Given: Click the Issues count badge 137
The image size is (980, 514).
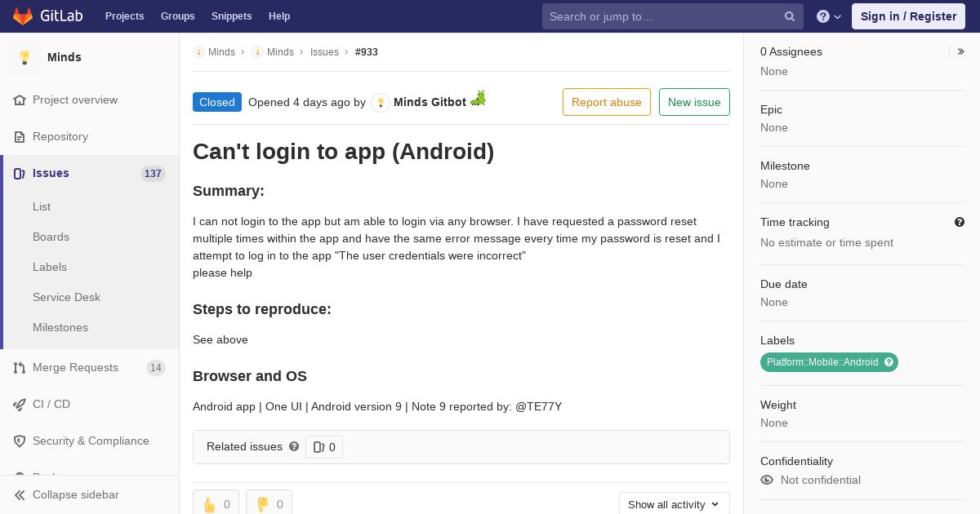Looking at the screenshot, I should [153, 174].
